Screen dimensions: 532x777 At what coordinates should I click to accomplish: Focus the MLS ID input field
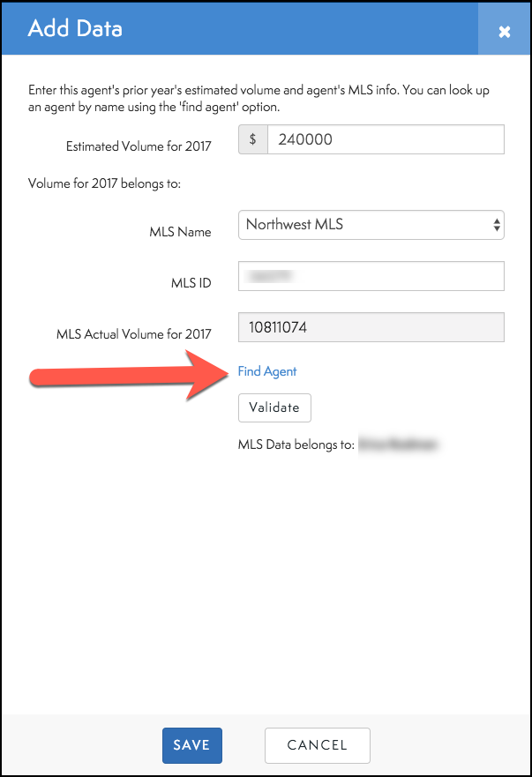tap(371, 276)
